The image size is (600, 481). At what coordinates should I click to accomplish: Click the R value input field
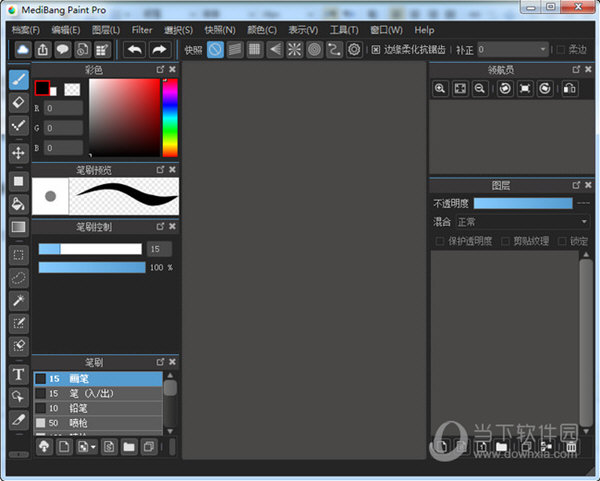(63, 108)
